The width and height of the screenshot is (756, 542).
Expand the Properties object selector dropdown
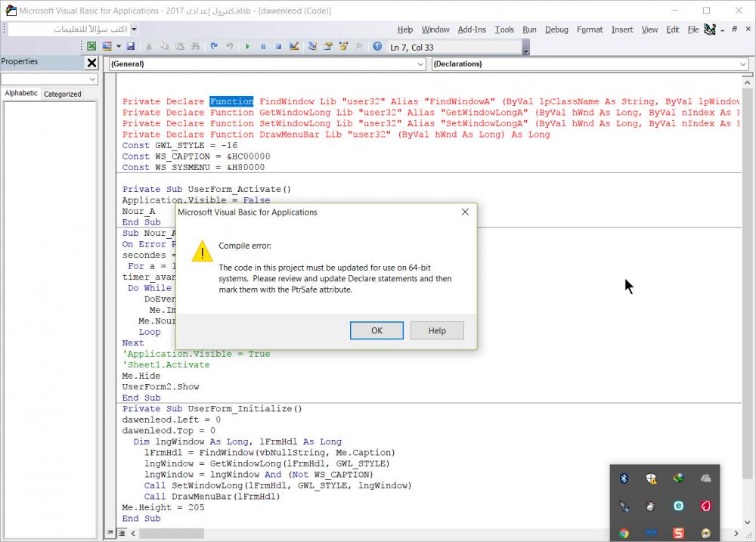point(92,79)
